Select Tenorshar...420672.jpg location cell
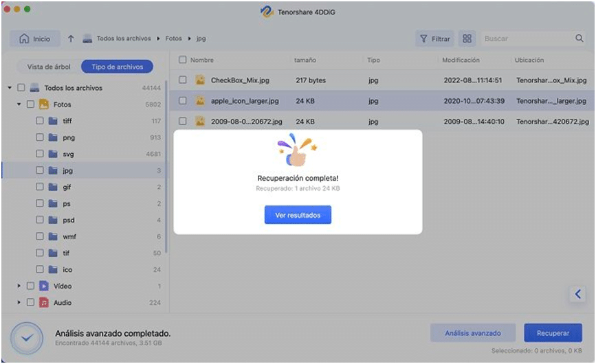The height and width of the screenshot is (364, 596). pyautogui.click(x=552, y=122)
